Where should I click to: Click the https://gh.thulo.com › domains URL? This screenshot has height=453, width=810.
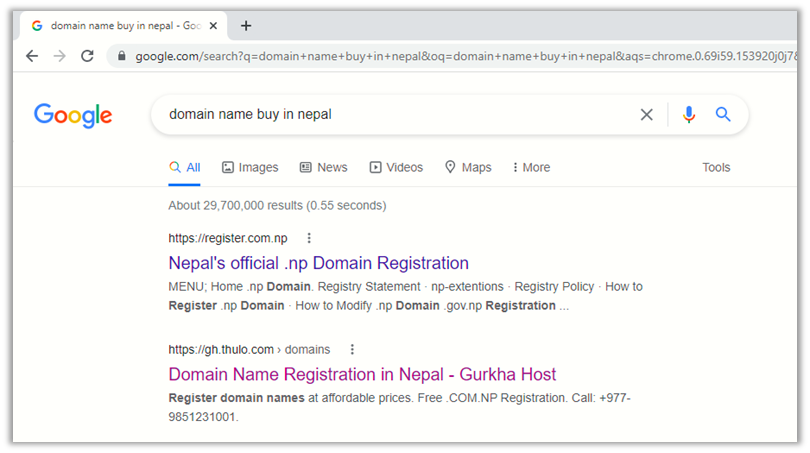(x=249, y=350)
